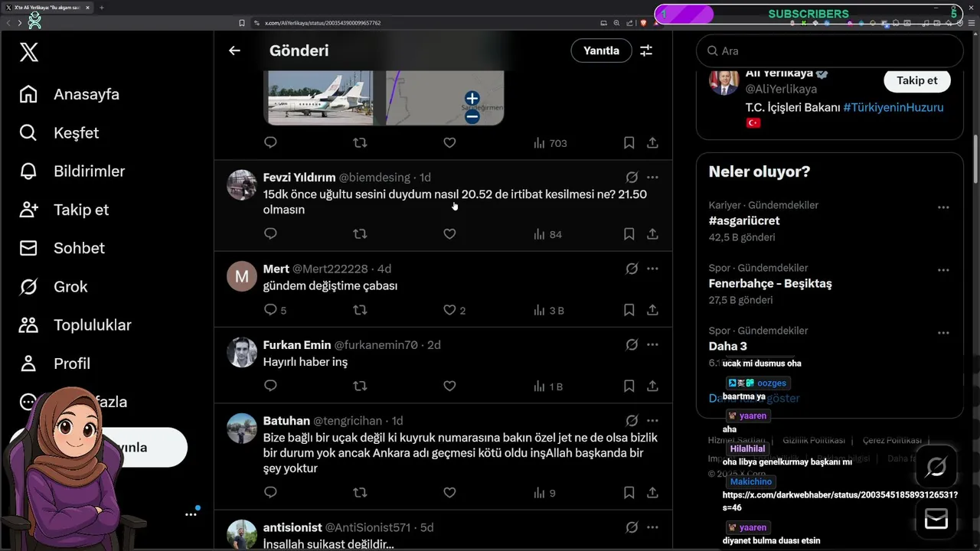Screen dimensions: 980x551
Task: Bookmark Furkan Emin's post
Action: [629, 386]
